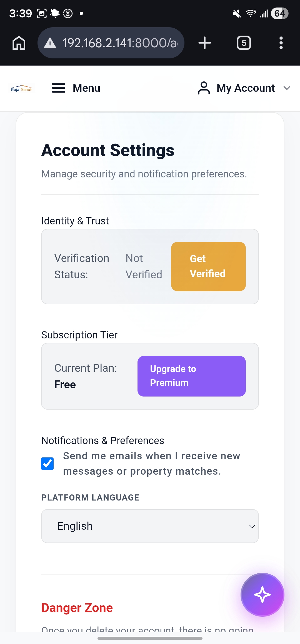The width and height of the screenshot is (300, 644).
Task: Tap the My Account person icon
Action: point(204,88)
